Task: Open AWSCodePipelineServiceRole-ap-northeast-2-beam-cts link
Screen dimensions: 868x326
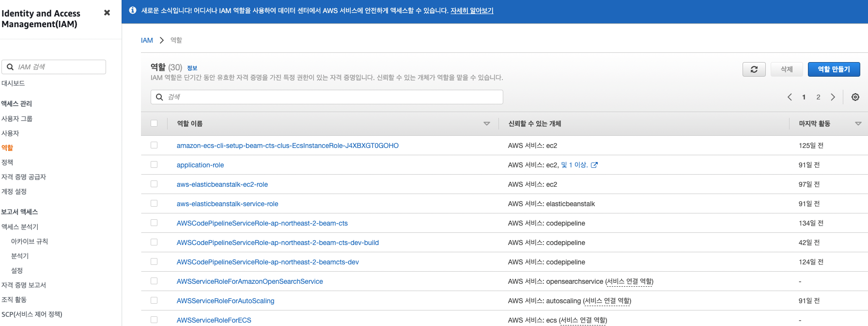Action: point(262,223)
